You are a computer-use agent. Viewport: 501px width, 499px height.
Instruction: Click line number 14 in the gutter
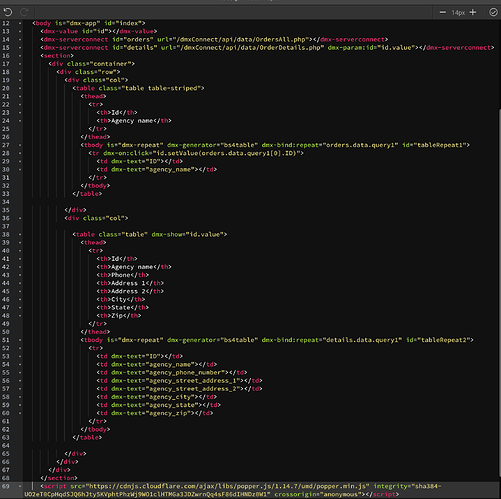6,39
